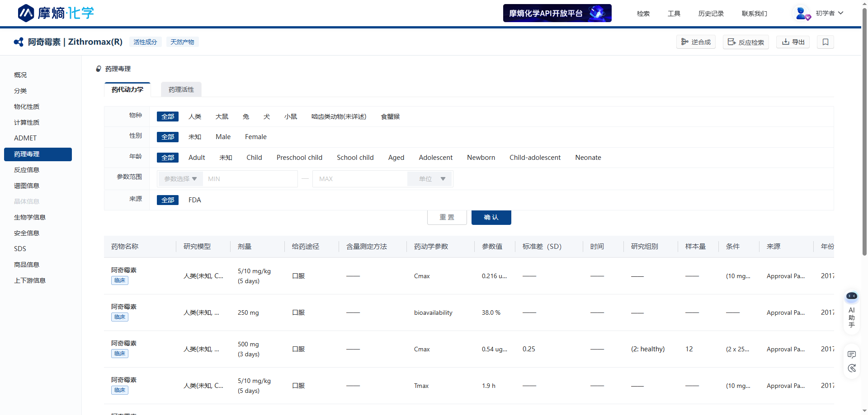Go to 谱图信息 in sidebar
Image resolution: width=868 pixels, height=415 pixels.
[x=27, y=186]
